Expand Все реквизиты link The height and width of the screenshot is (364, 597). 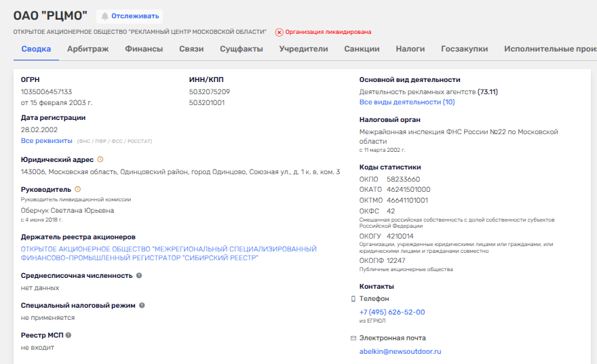coord(46,140)
